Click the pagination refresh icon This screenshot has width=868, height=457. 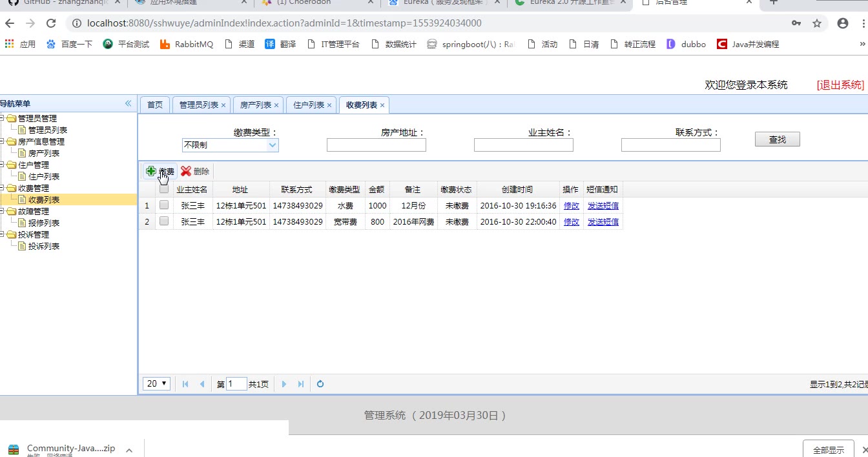(x=320, y=384)
